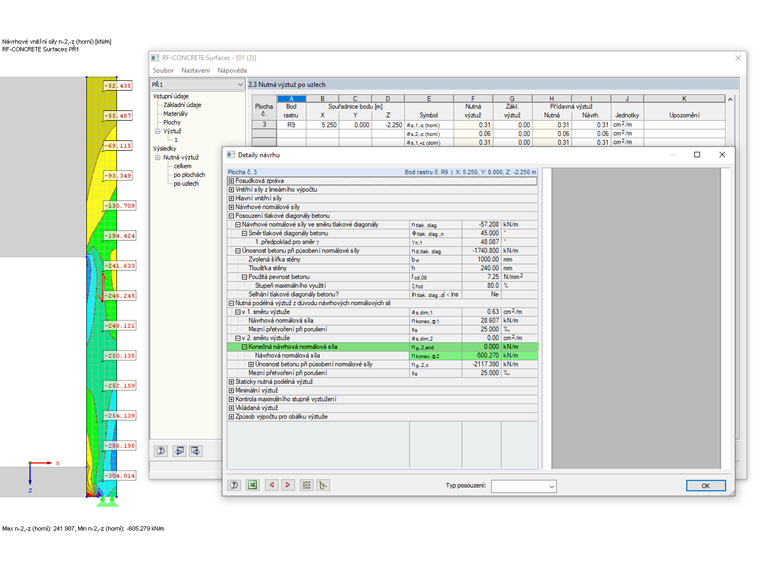Expand Způsob výpočtu pro obálku výztuže

click(x=231, y=416)
